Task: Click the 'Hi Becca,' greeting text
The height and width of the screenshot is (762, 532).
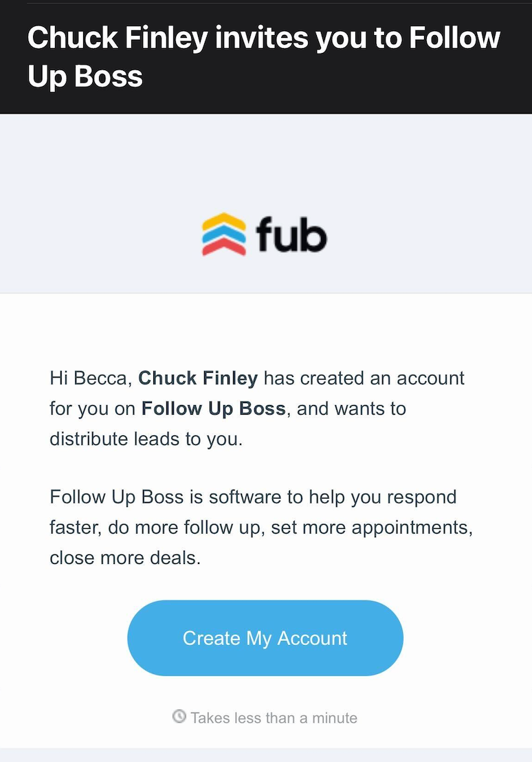Action: [91, 378]
